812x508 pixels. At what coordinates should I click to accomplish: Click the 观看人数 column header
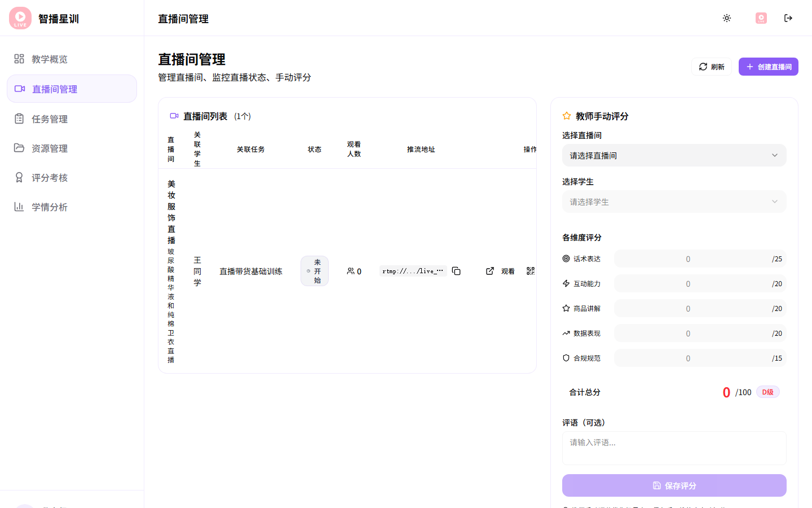(354, 149)
